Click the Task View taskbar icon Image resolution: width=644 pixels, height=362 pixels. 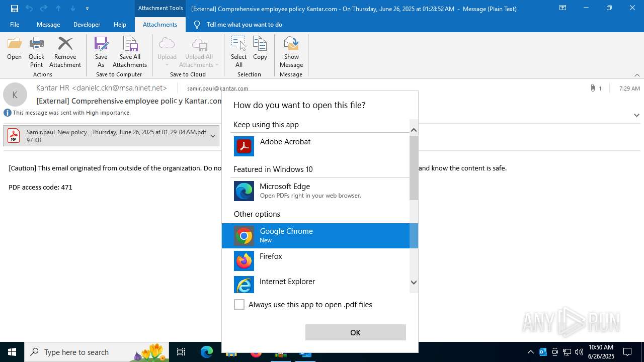[x=181, y=352]
